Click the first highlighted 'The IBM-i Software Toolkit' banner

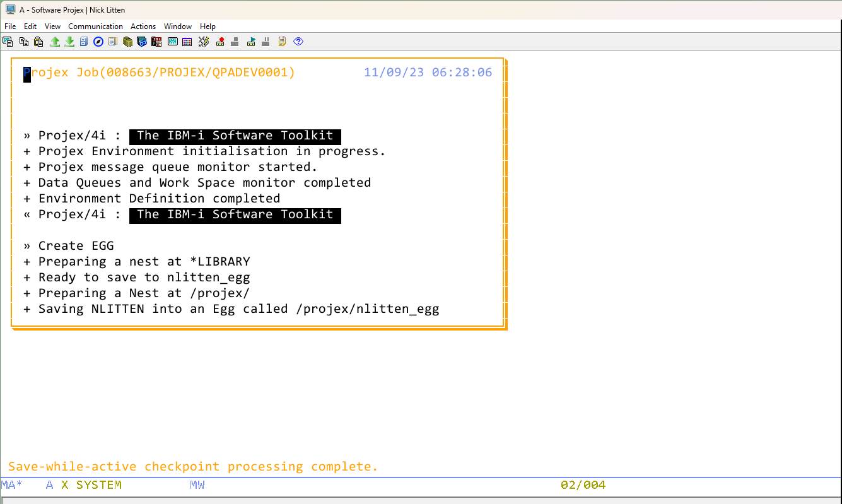(x=235, y=136)
